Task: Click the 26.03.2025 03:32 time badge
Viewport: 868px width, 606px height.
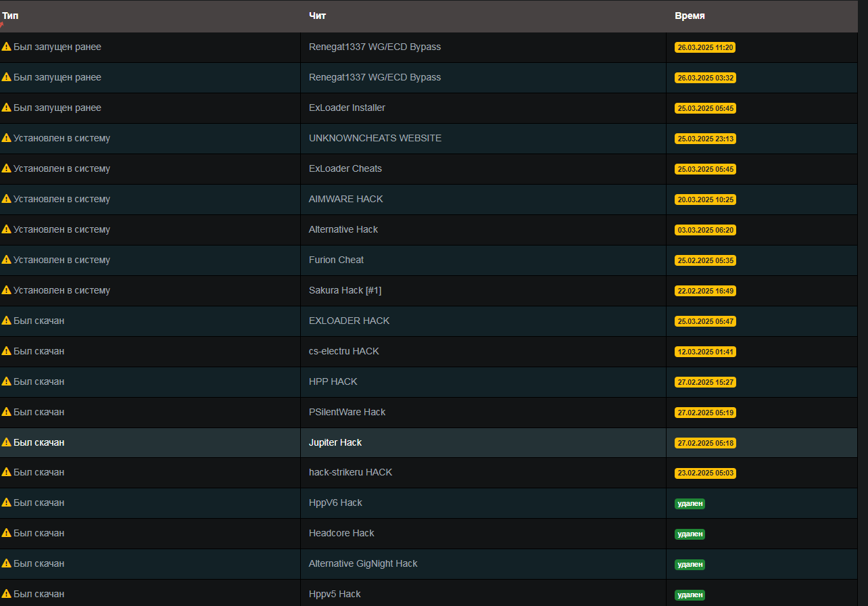Action: [x=705, y=78]
